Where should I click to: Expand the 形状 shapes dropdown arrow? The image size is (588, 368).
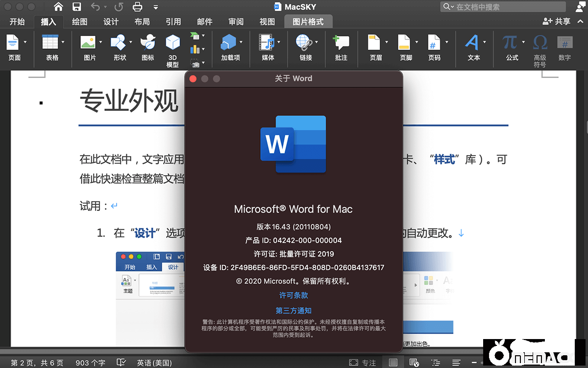pyautogui.click(x=131, y=42)
